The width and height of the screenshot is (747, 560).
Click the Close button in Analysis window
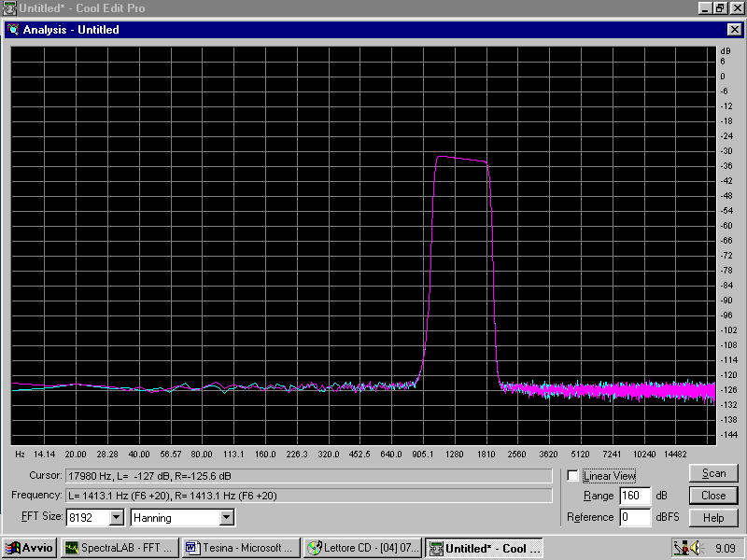[x=713, y=496]
